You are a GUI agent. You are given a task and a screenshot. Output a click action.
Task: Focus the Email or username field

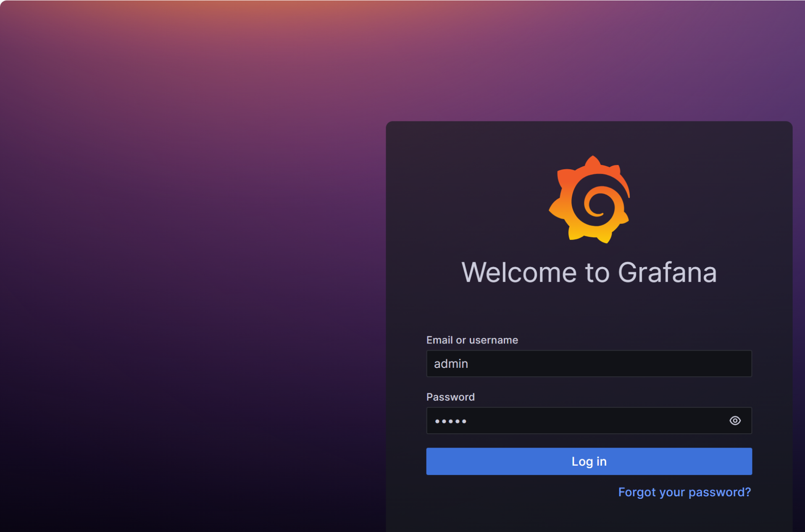pos(589,364)
